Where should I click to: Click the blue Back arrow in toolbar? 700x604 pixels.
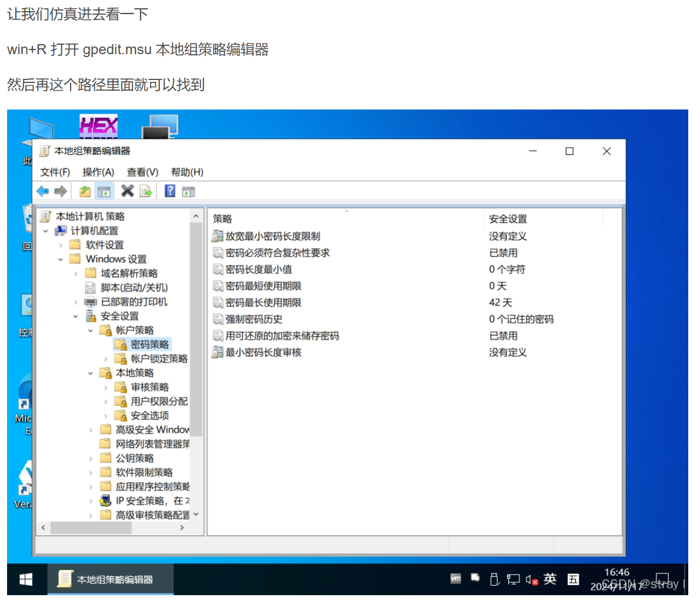[42, 191]
